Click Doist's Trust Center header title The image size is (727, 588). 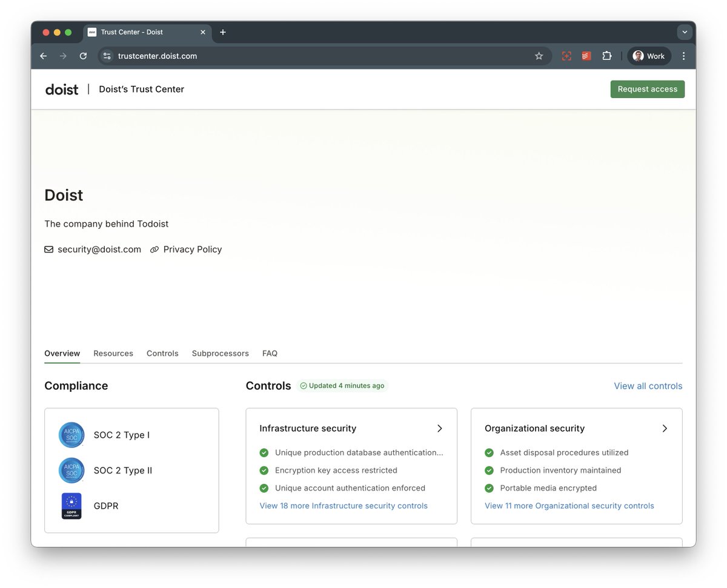pyautogui.click(x=142, y=89)
